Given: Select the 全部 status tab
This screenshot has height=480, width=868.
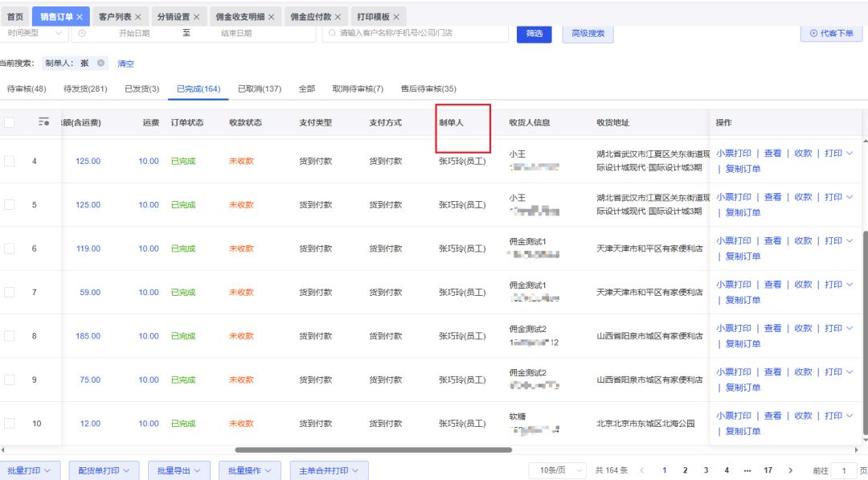Looking at the screenshot, I should 307,88.
